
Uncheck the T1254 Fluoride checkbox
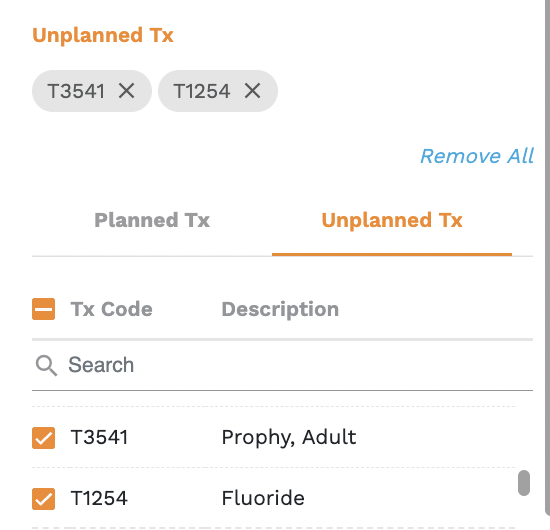coord(43,498)
